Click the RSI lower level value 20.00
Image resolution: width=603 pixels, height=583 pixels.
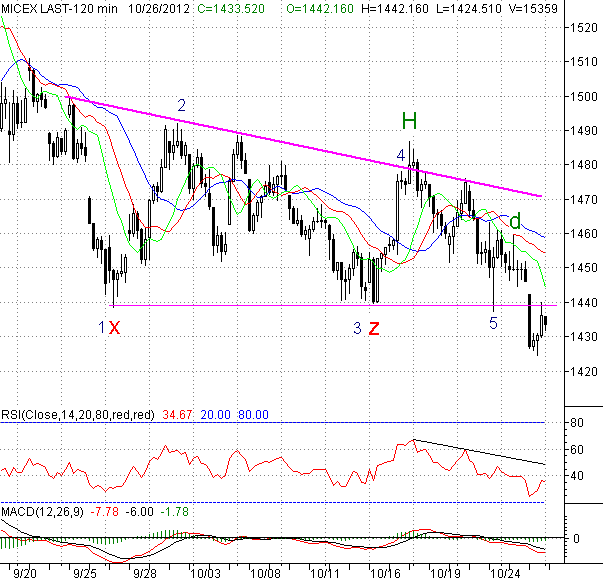215,415
